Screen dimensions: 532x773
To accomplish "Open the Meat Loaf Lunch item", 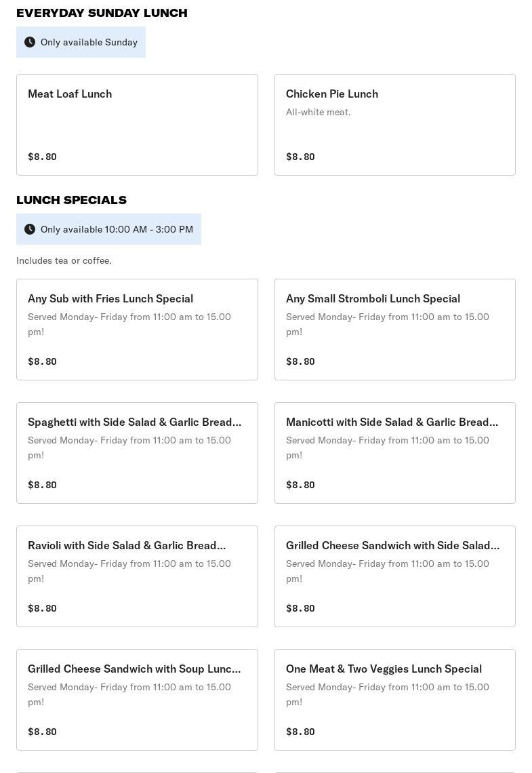I will point(137,125).
